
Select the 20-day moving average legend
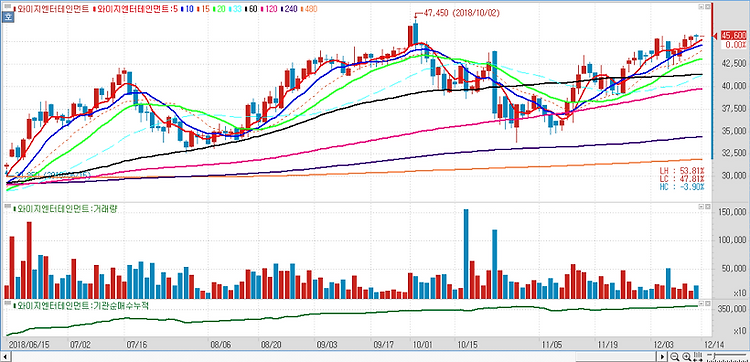point(220,9)
